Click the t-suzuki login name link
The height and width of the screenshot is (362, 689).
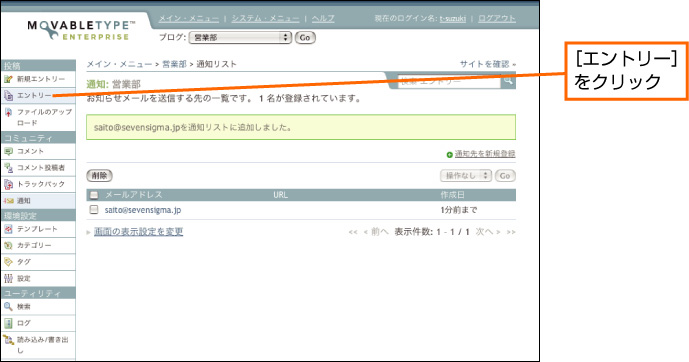point(453,18)
